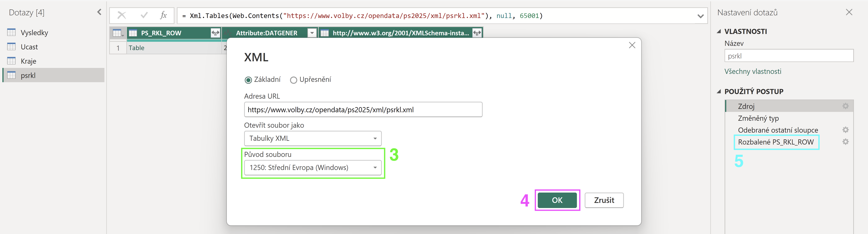Open Všechny vlastnosti link
The width and height of the screenshot is (868, 234).
pyautogui.click(x=753, y=71)
